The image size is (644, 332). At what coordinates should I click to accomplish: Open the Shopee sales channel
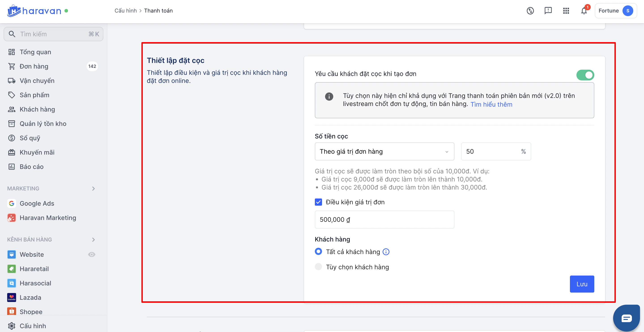[31, 311]
